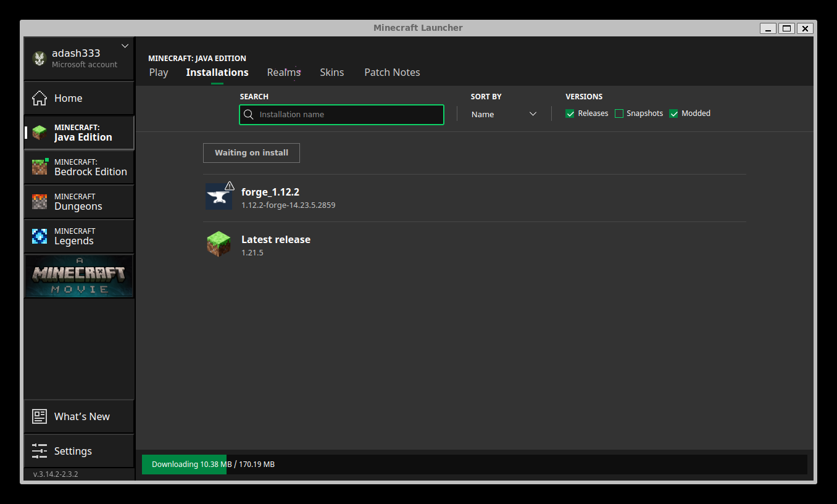Open the Sort By Name dropdown

click(x=504, y=114)
